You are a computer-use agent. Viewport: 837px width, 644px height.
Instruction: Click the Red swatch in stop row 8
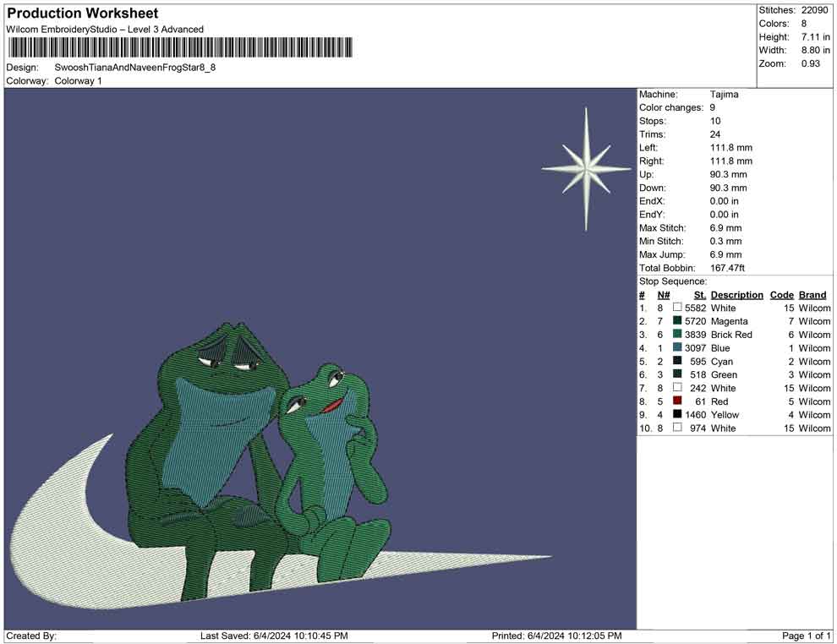677,401
